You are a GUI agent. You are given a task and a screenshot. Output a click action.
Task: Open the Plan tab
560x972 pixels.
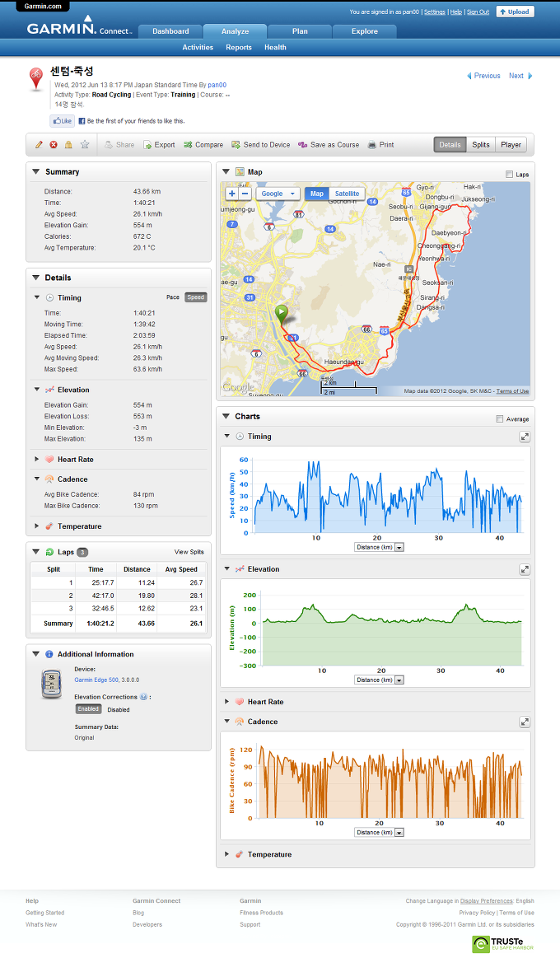pyautogui.click(x=300, y=31)
